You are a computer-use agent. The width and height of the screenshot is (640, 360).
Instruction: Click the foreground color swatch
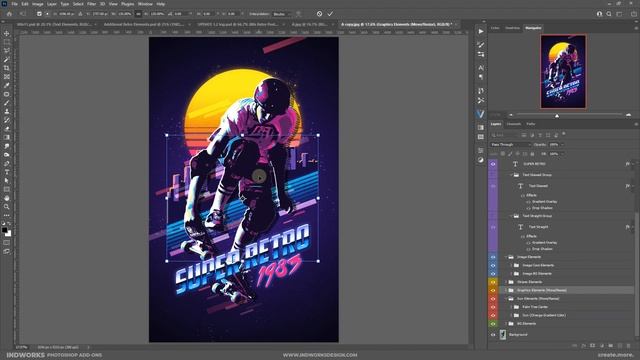pos(4,230)
